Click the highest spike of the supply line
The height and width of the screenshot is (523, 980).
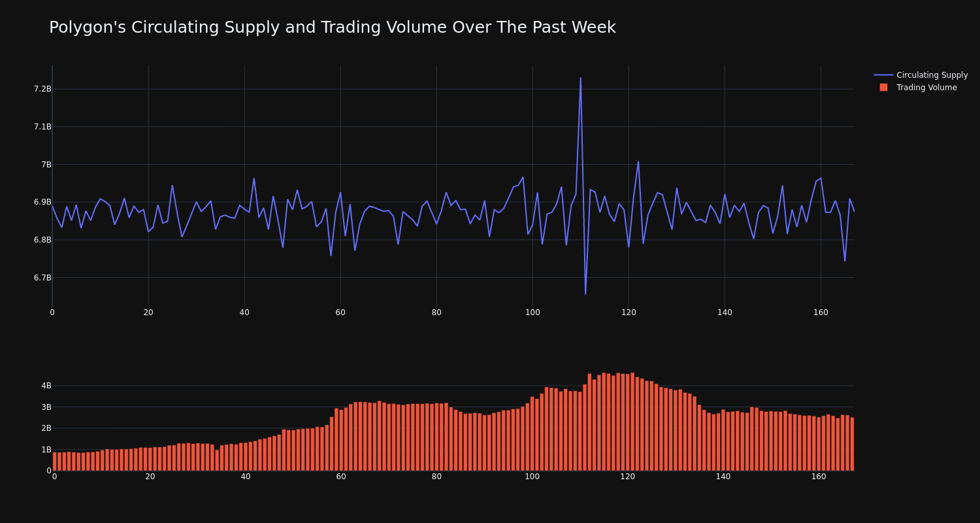point(580,78)
